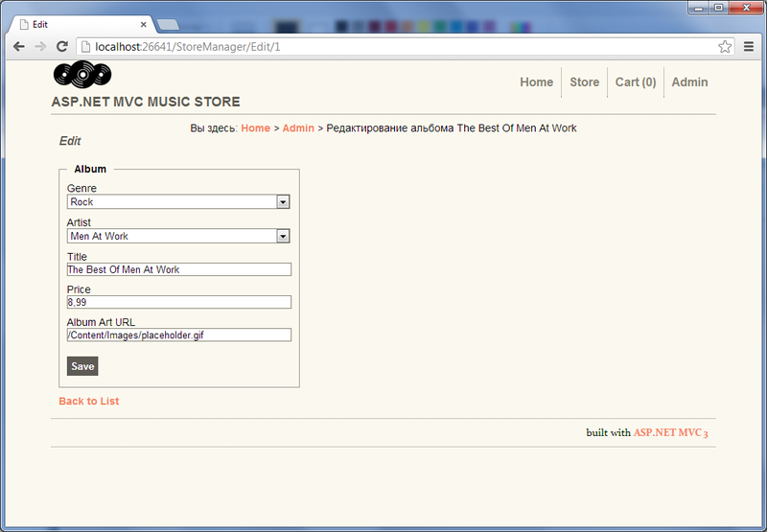The width and height of the screenshot is (767, 532).
Task: Click the Album Art URL field
Action: 179,335
